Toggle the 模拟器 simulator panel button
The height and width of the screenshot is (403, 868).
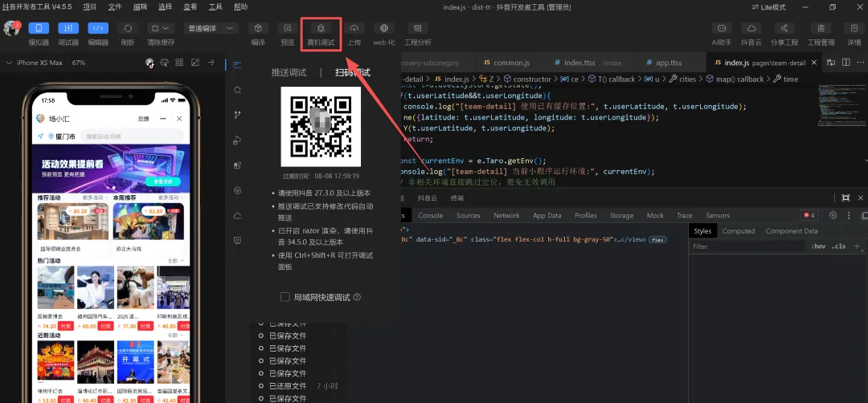tap(39, 28)
